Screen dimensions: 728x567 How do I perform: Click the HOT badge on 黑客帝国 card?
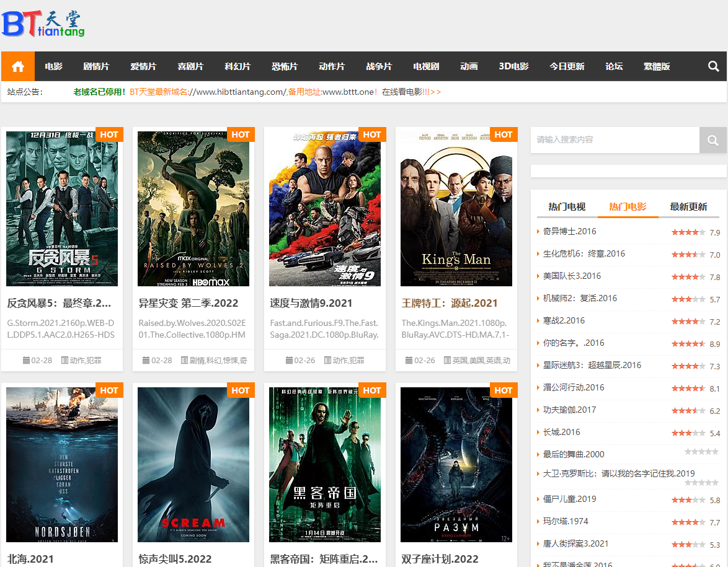pyautogui.click(x=372, y=390)
